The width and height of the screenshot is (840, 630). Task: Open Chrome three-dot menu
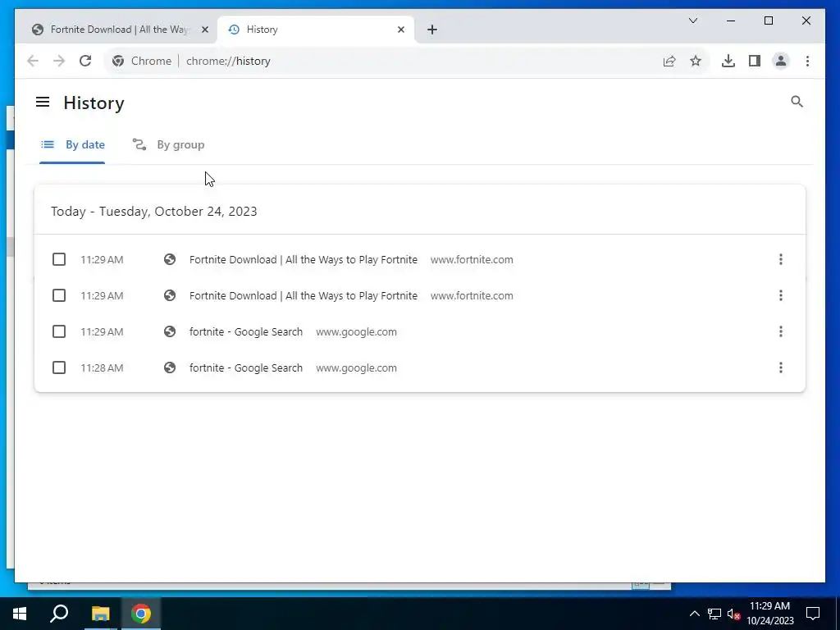(807, 61)
